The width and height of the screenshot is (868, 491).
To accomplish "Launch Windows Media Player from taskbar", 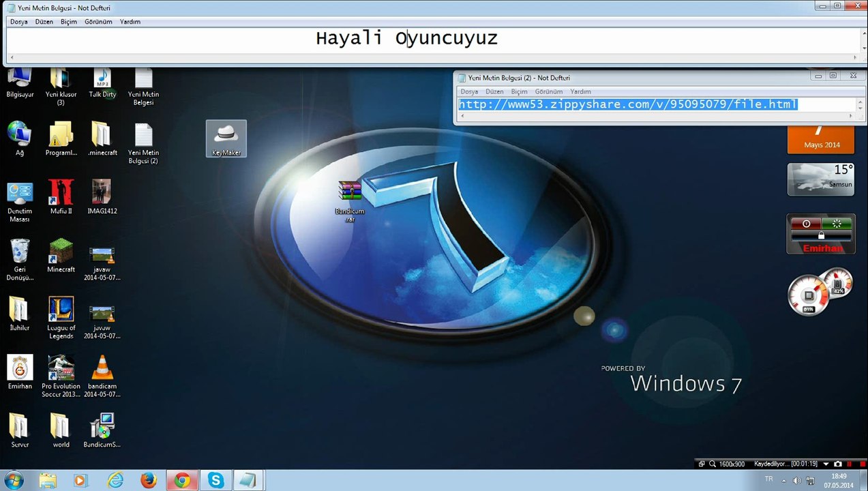I will tap(80, 480).
